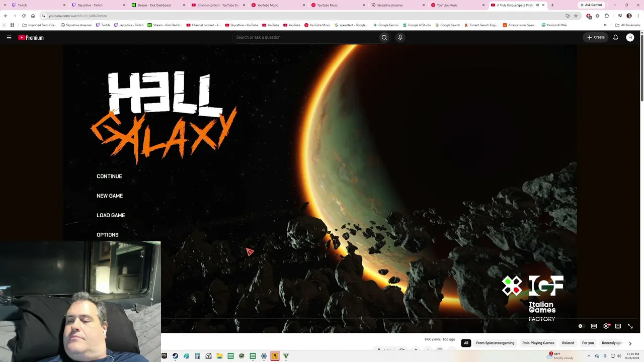Open the YouTube account avatar menu
The height and width of the screenshot is (362, 644).
point(630,37)
